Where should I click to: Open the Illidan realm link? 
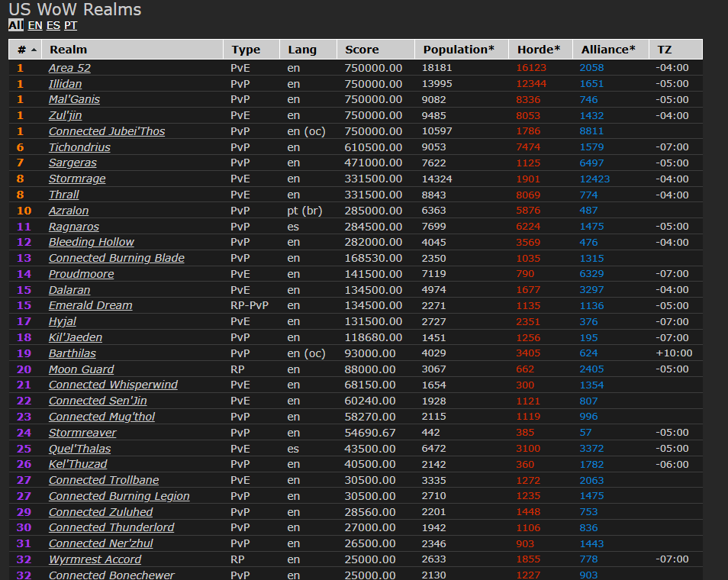(x=65, y=84)
